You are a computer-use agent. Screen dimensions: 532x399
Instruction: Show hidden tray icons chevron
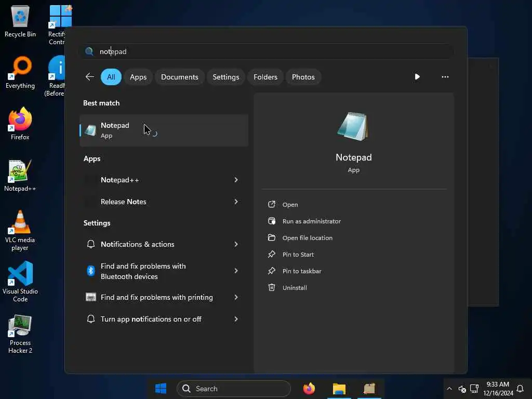449,389
